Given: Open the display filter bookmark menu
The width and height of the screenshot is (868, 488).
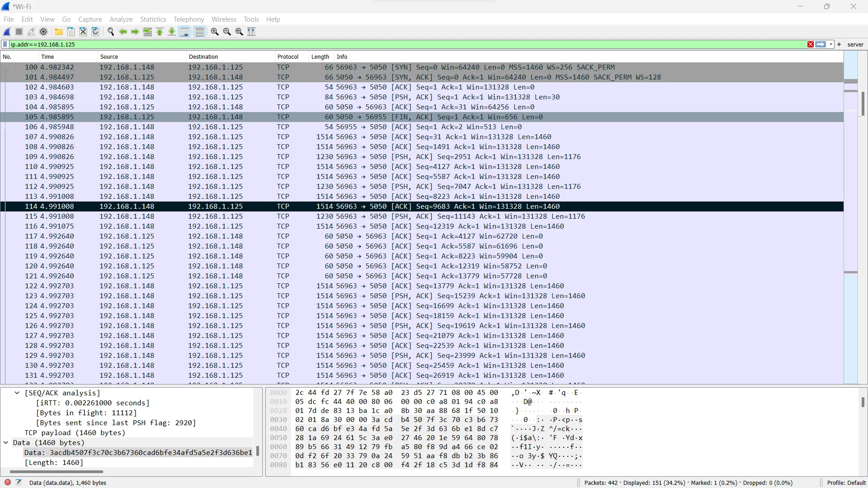Looking at the screenshot, I should 5,44.
